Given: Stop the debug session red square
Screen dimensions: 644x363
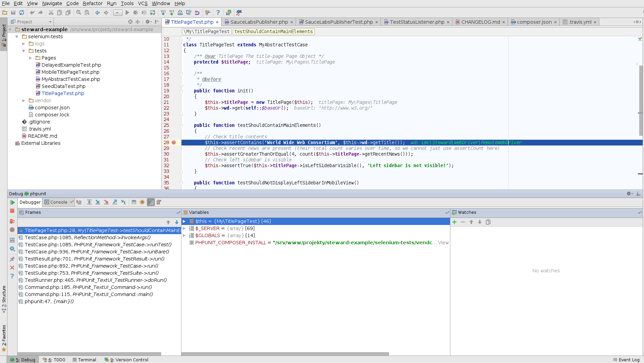Looking at the screenshot, I should 12,211.
